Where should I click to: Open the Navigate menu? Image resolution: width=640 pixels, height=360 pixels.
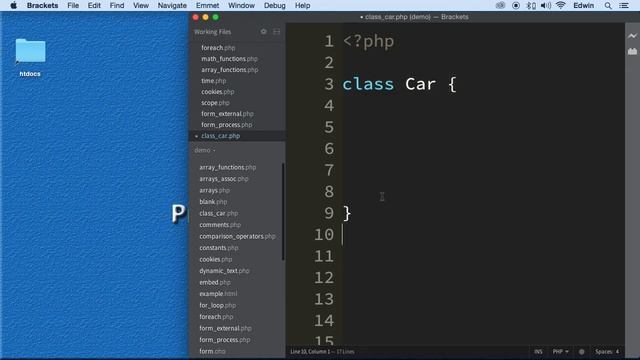pyautogui.click(x=172, y=5)
